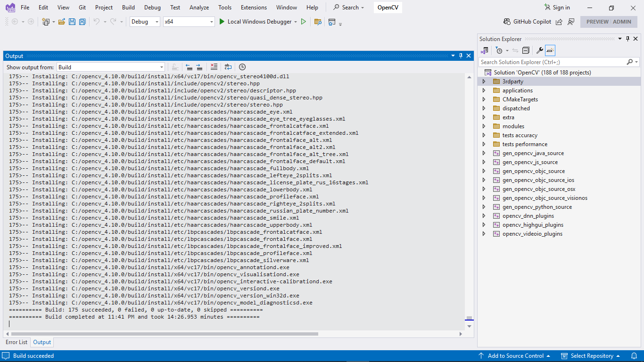Click the Send Feedback icon
This screenshot has width=644, height=362.
[x=571, y=22]
